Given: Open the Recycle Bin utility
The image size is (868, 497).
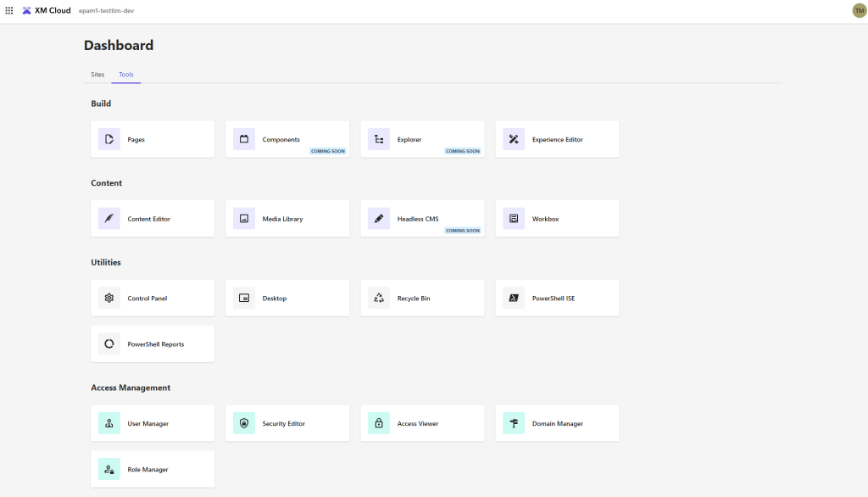Looking at the screenshot, I should click(x=422, y=298).
